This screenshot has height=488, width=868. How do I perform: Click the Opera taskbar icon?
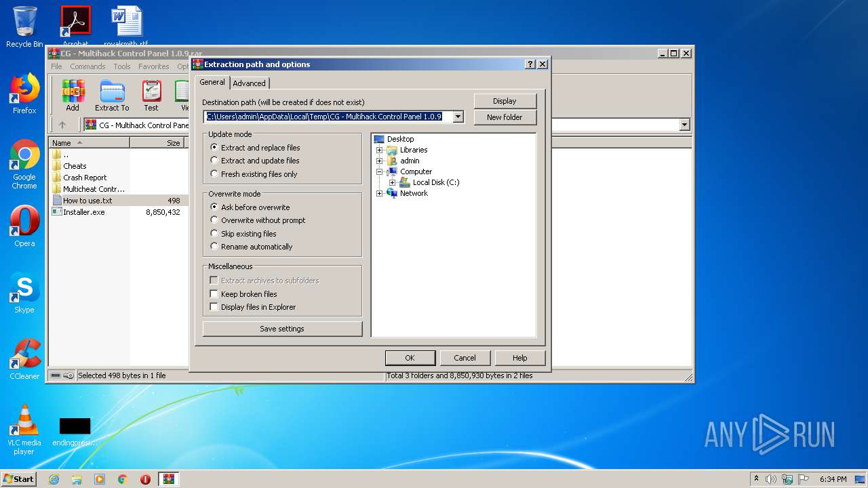point(145,479)
